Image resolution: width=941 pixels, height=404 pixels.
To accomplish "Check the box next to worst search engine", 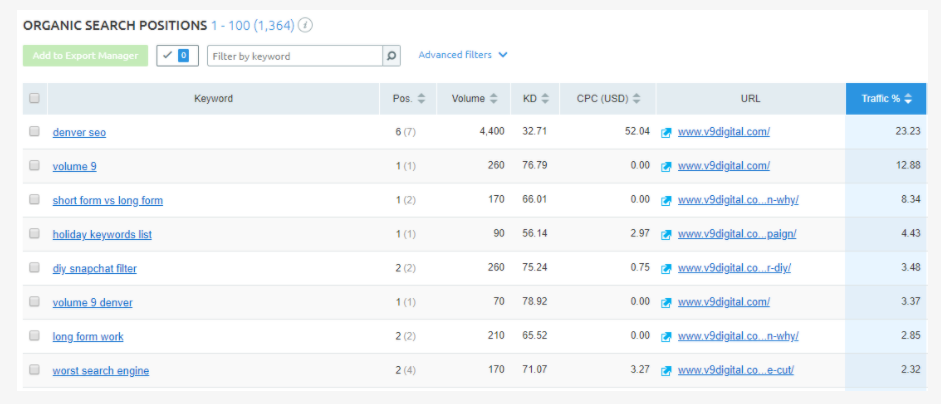I will point(35,370).
